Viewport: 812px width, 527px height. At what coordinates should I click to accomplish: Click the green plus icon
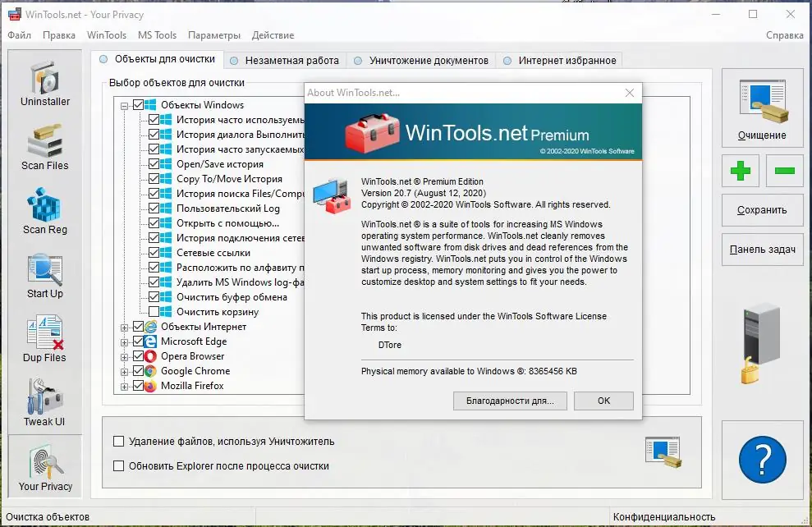click(740, 171)
